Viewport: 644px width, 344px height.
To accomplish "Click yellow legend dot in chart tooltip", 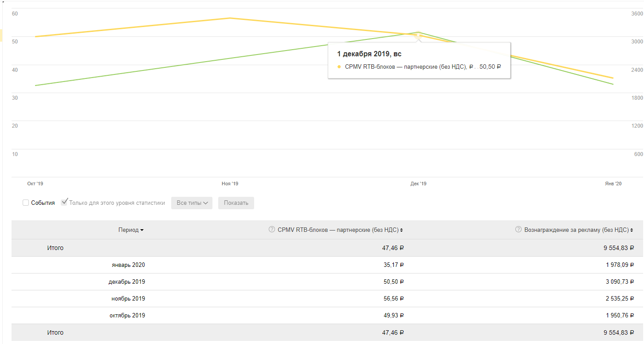I will pos(339,67).
